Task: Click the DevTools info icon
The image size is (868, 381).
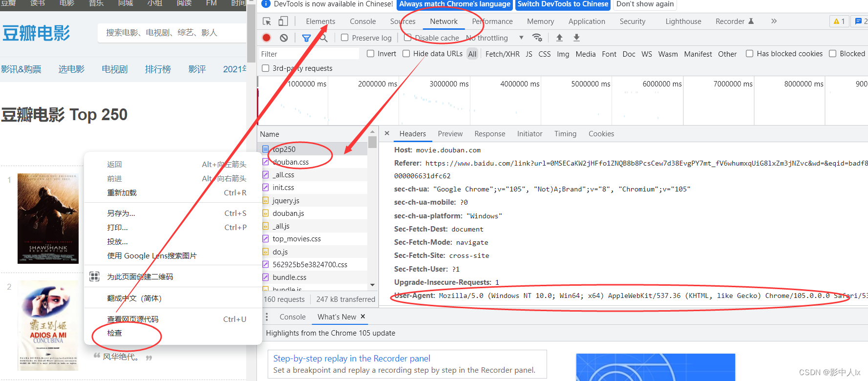Action: pyautogui.click(x=266, y=4)
